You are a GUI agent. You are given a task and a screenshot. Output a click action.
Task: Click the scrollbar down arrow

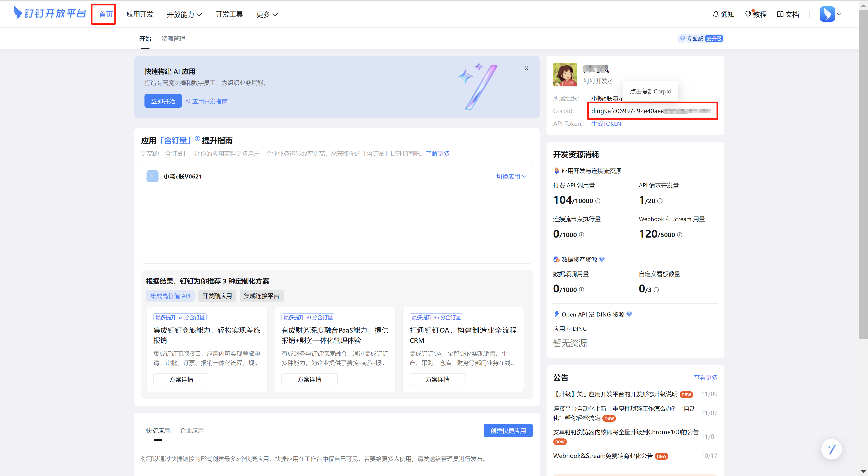pos(863,471)
